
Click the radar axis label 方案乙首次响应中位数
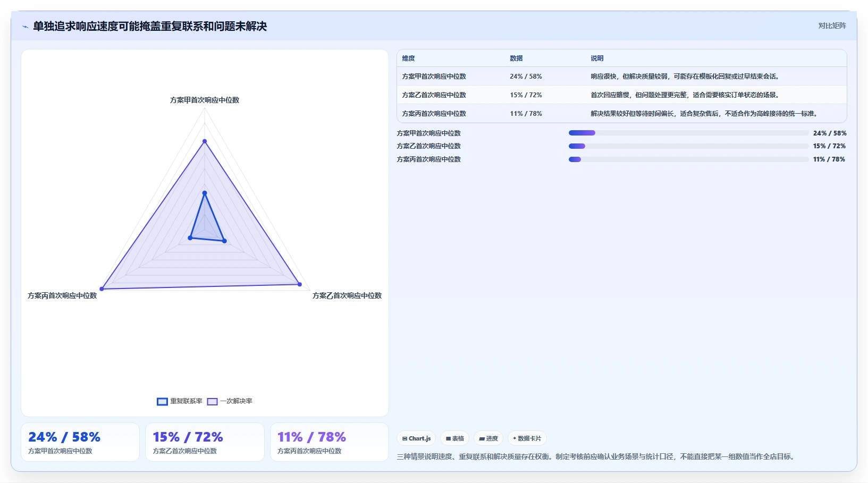tap(347, 295)
